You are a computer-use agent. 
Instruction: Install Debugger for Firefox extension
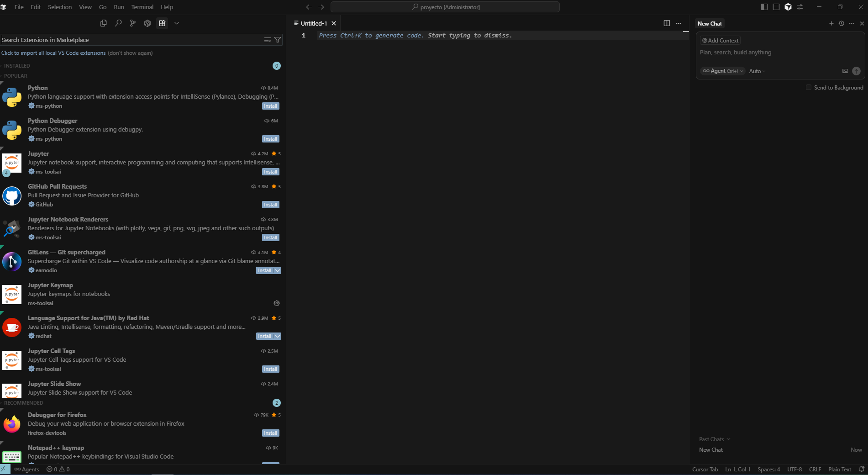coord(271,433)
